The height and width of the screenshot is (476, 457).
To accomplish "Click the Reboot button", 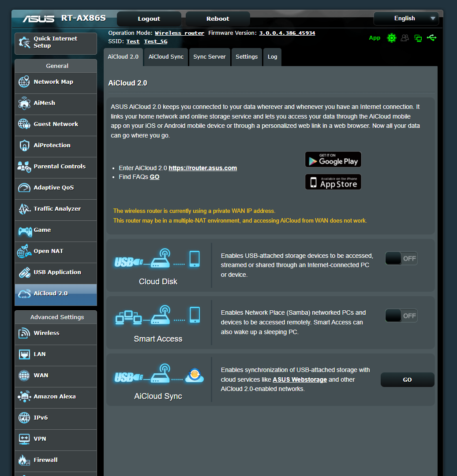I will point(217,19).
